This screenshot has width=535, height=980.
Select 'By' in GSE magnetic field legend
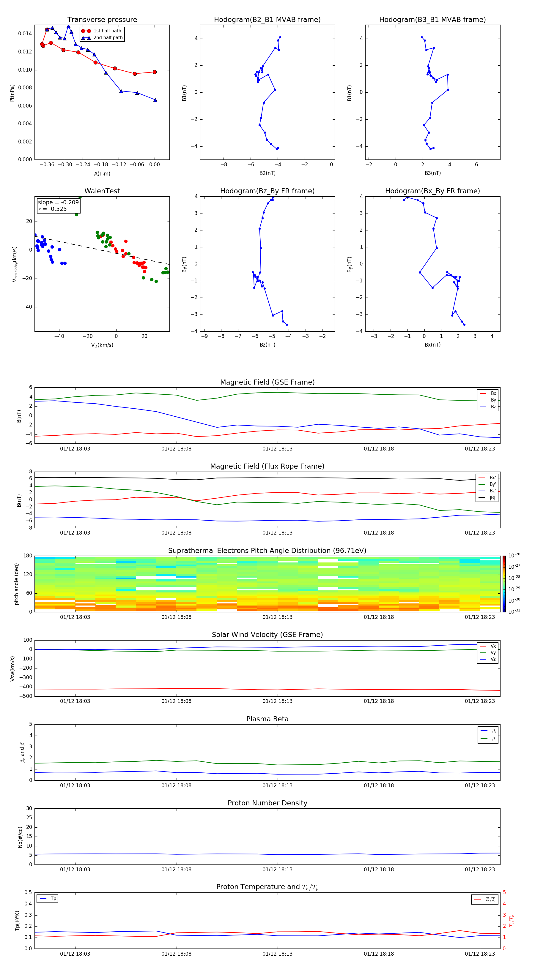click(x=488, y=400)
